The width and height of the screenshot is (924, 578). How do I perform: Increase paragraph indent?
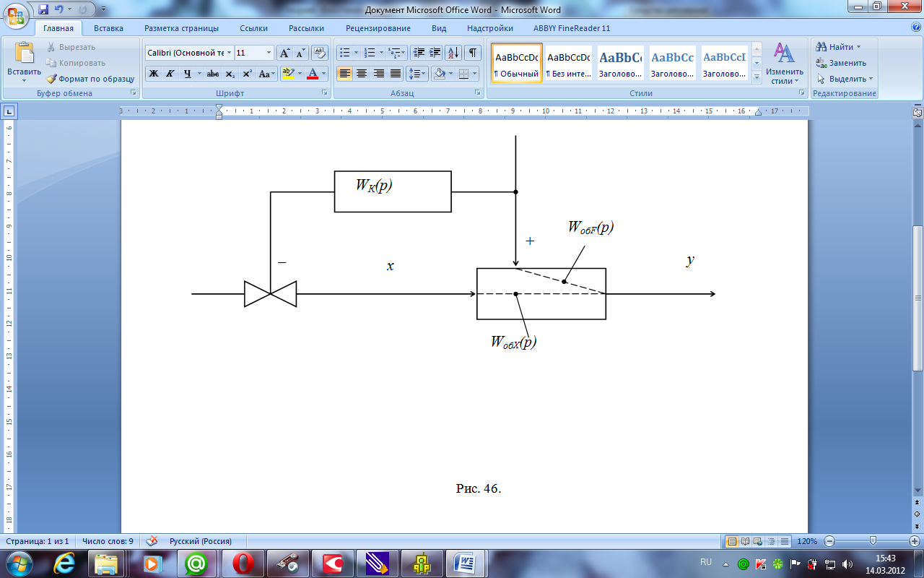pyautogui.click(x=435, y=53)
